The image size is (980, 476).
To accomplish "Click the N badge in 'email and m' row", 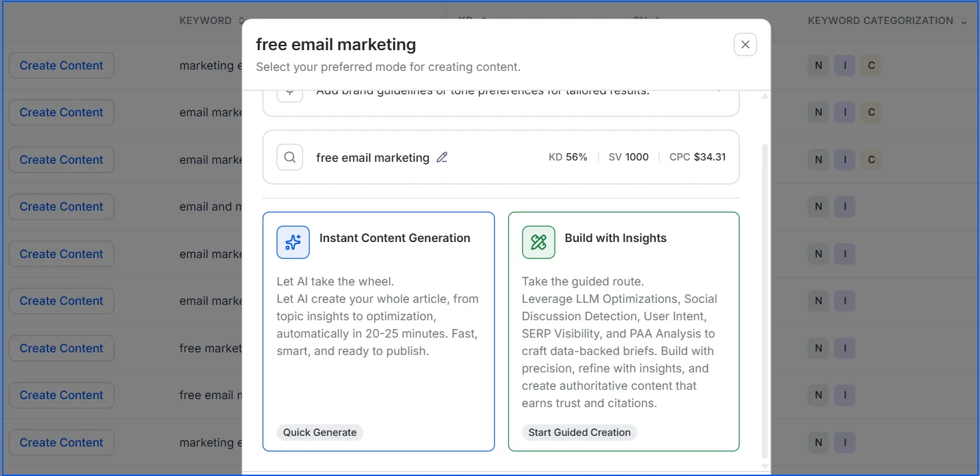I will click(x=818, y=207).
